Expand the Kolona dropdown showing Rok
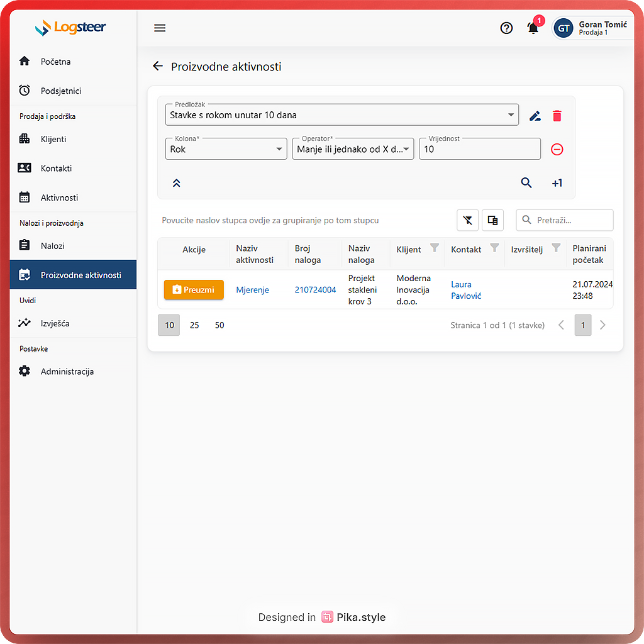Screen dimensions: 644x644 pyautogui.click(x=226, y=149)
